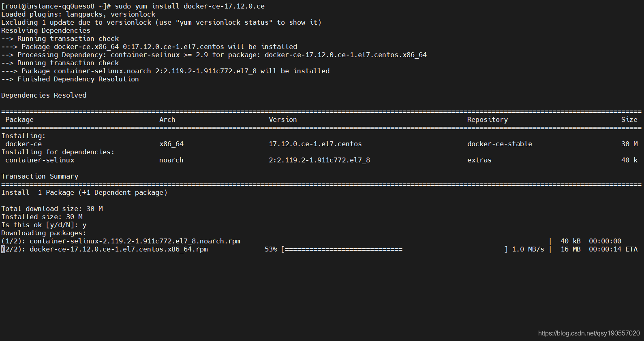Click the 'Excluding 1 update due to versionlock' line
Screen dimensions: 644x341
pyautogui.click(x=161, y=22)
